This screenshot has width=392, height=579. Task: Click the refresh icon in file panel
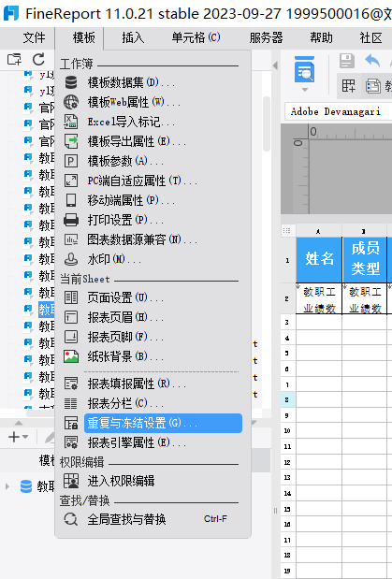click(38, 59)
